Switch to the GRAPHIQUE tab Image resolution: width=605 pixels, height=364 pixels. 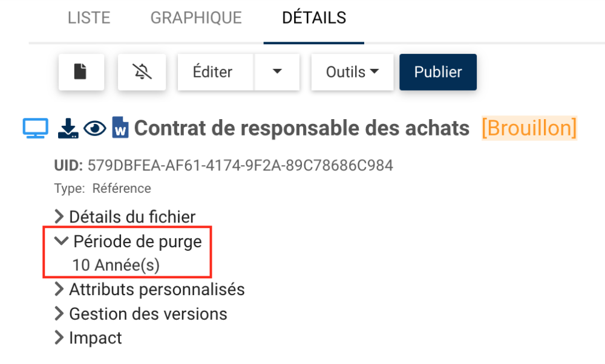pyautogui.click(x=196, y=18)
